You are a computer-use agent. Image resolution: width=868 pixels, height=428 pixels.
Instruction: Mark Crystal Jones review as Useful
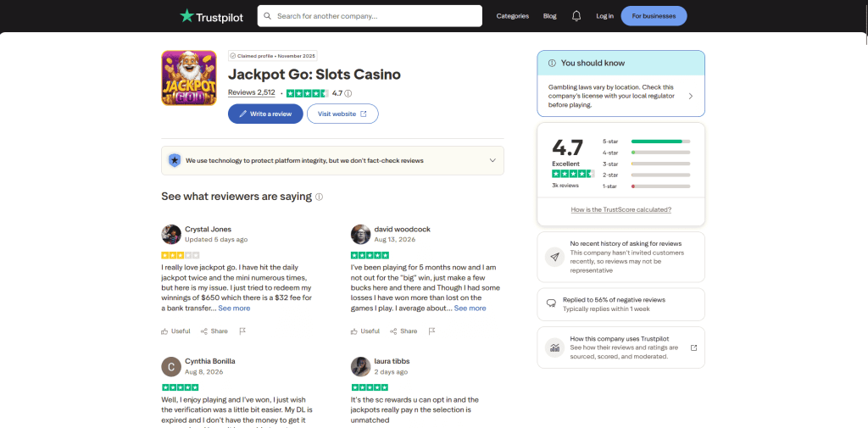175,331
